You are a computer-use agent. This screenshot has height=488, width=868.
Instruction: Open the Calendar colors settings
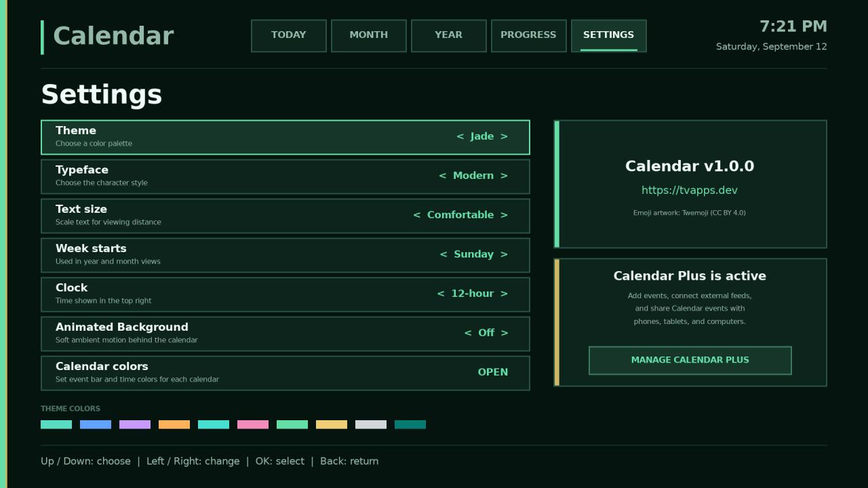click(x=285, y=373)
